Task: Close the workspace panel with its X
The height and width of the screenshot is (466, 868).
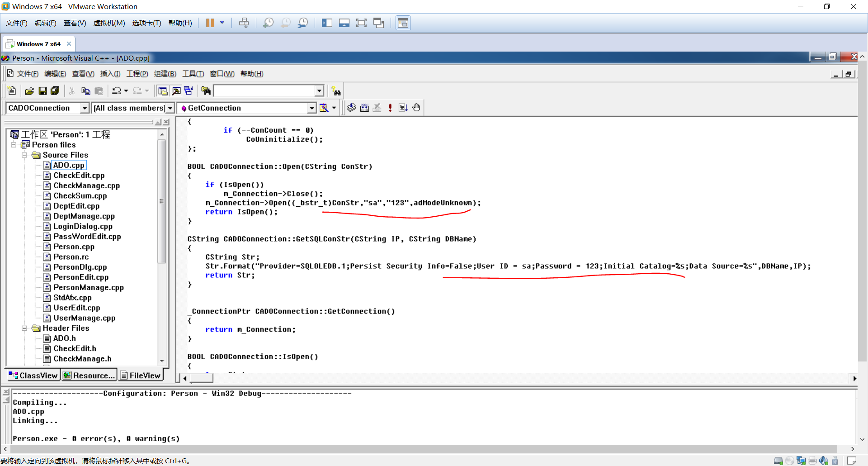Action: coord(166,122)
